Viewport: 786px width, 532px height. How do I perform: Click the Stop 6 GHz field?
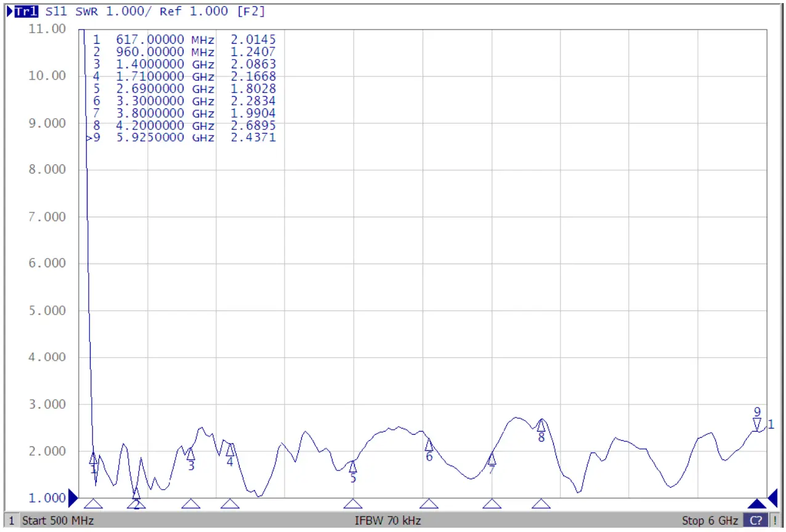[x=710, y=521]
